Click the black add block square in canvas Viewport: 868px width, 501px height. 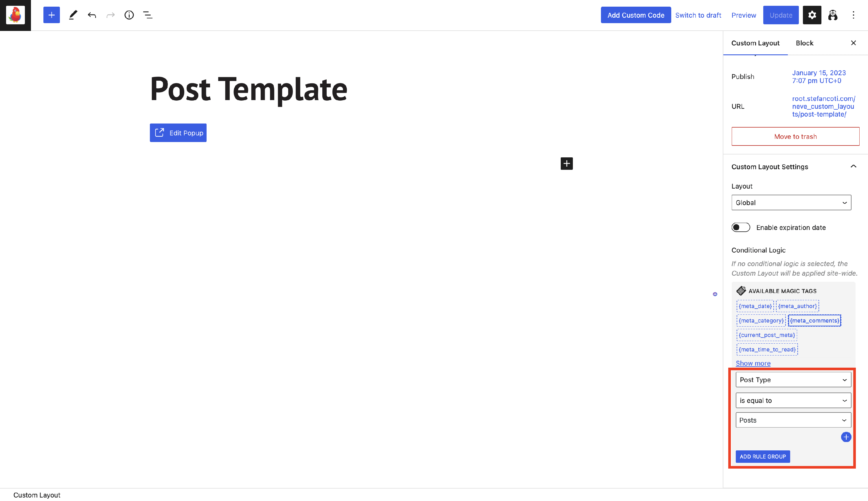[567, 163]
